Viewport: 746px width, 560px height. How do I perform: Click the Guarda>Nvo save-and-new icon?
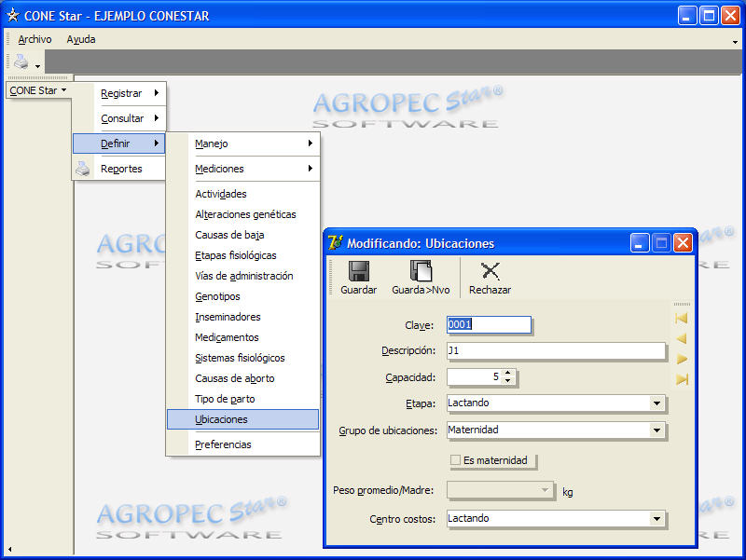pos(421,271)
